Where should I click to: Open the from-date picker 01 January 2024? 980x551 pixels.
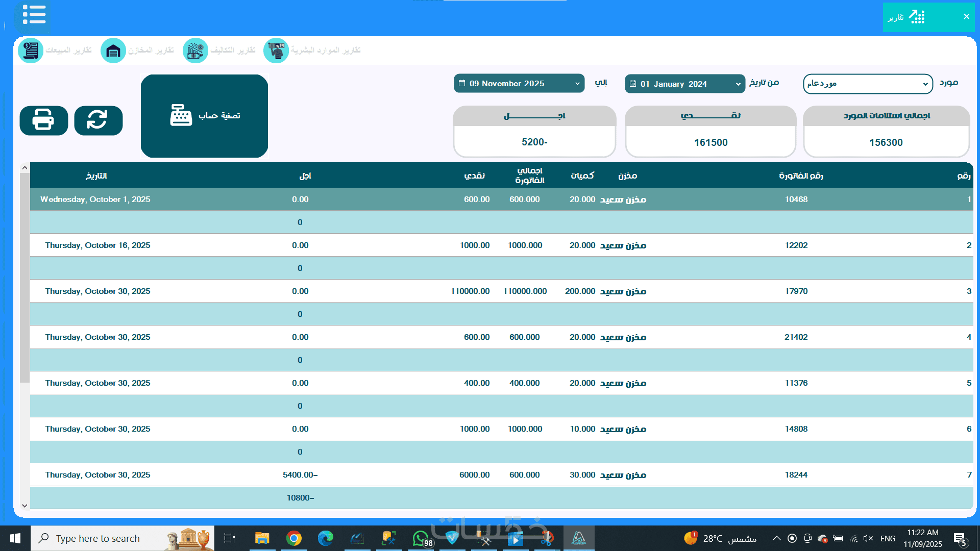click(x=684, y=84)
